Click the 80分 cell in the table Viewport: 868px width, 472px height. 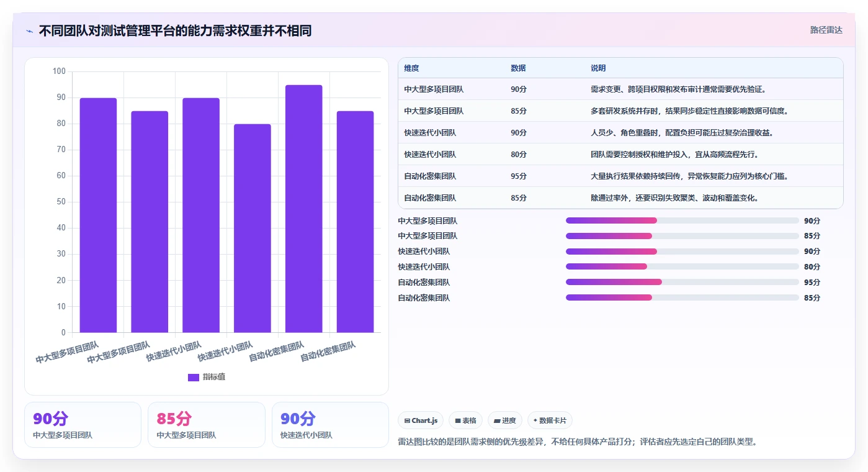tap(519, 155)
